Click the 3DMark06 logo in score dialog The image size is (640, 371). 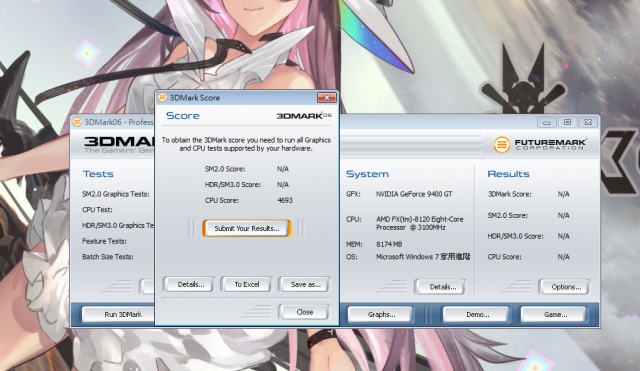pyautogui.click(x=304, y=116)
